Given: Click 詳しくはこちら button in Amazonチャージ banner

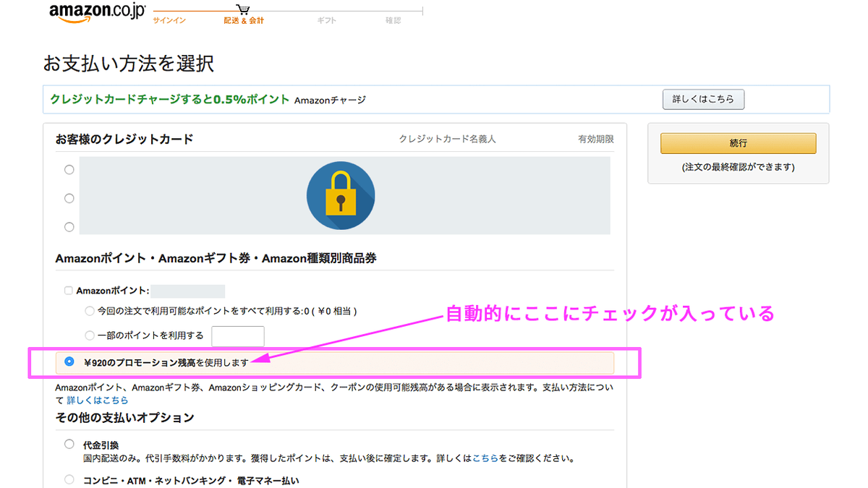Looking at the screenshot, I should (703, 99).
